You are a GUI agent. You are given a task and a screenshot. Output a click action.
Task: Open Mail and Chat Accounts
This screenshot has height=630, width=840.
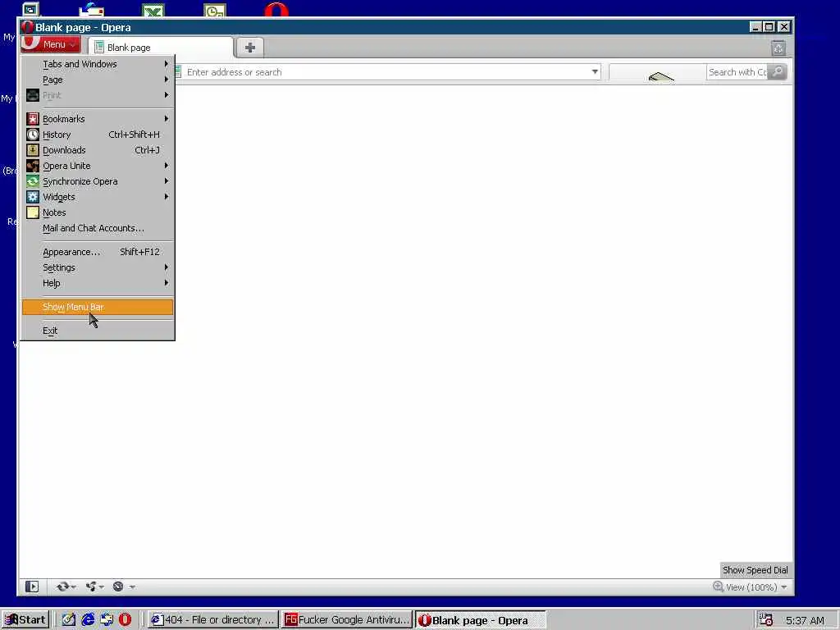click(x=98, y=228)
